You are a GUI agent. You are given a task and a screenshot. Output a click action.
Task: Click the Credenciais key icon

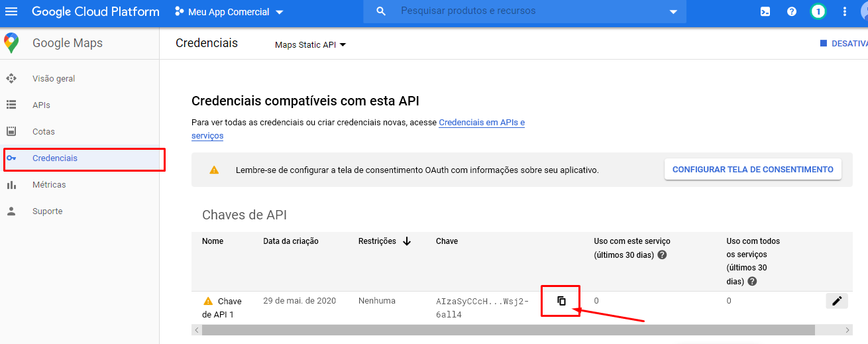11,158
